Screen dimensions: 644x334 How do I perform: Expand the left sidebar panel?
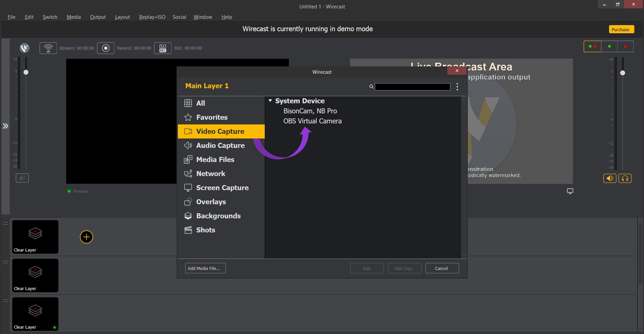tap(5, 126)
